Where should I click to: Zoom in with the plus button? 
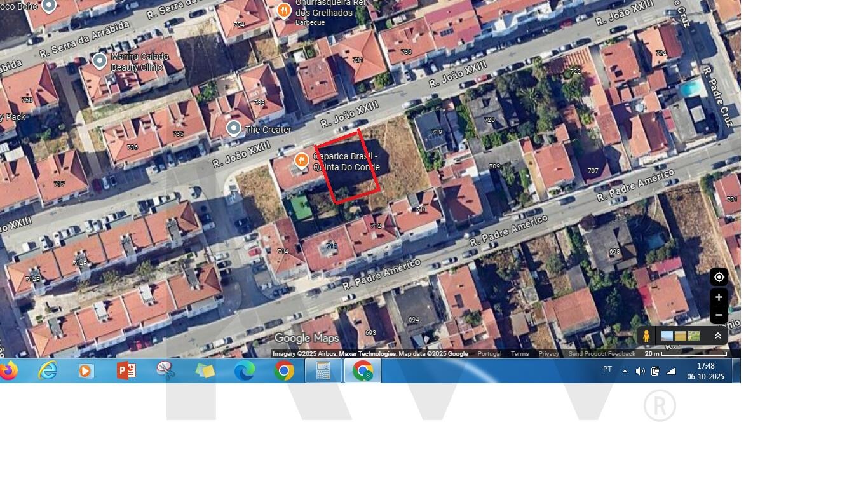[719, 297]
